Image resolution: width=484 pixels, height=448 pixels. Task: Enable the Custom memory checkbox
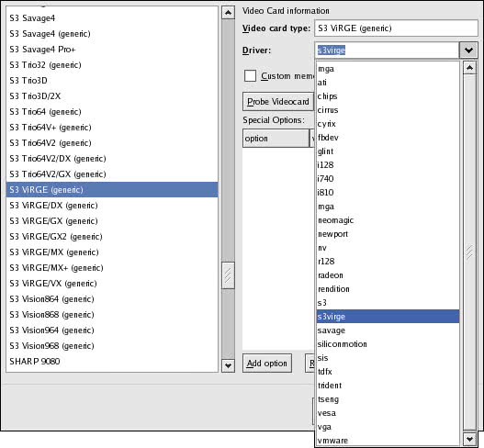(250, 75)
